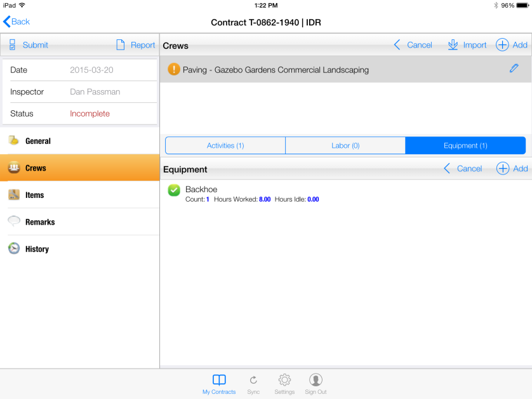This screenshot has width=532, height=399.
Task: Tap the Sync icon in bottom bar
Action: coord(253,380)
